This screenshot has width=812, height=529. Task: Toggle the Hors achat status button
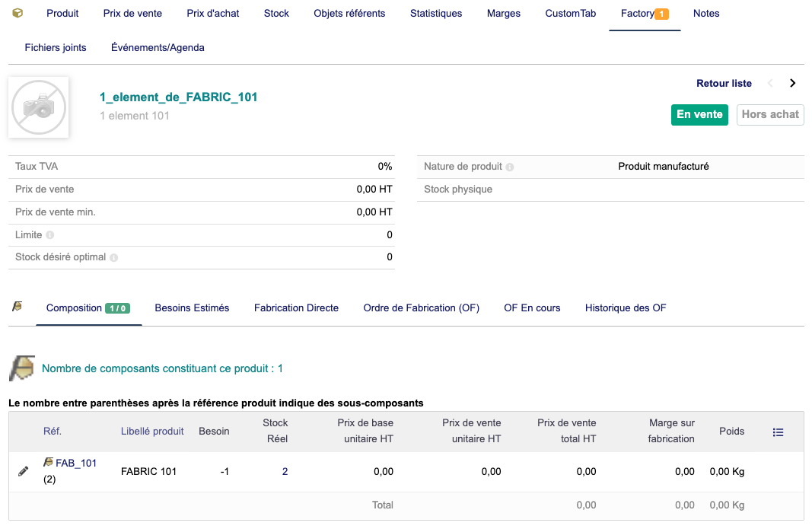770,114
